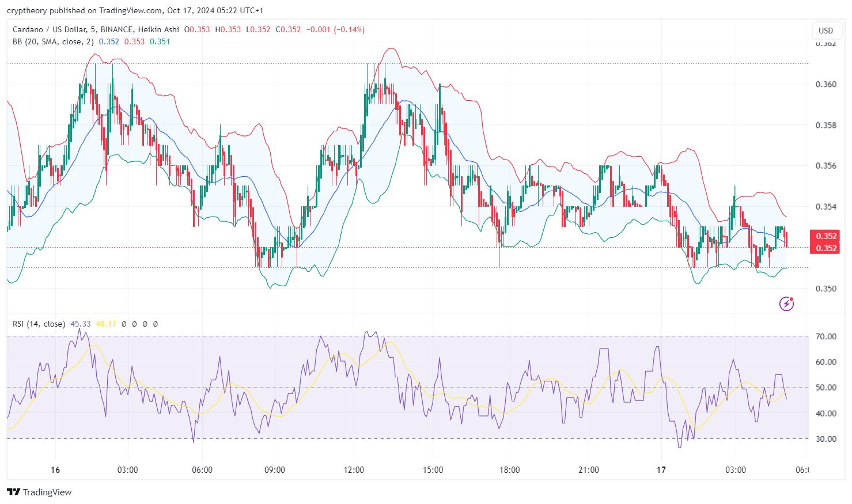This screenshot has width=852, height=504.
Task: Click the open price value O0.353
Action: 197,29
